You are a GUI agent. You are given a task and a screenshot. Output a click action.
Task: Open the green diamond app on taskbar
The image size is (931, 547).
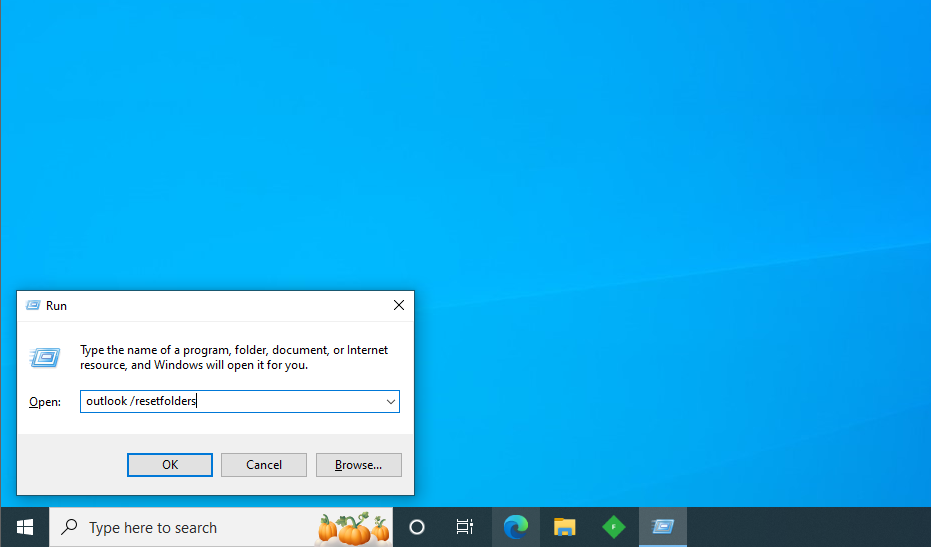[613, 527]
